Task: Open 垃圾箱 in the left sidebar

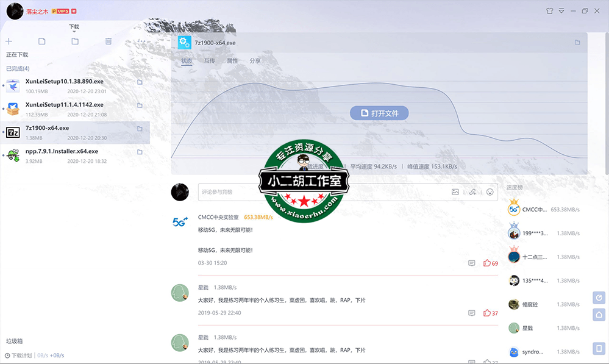Action: 15,341
